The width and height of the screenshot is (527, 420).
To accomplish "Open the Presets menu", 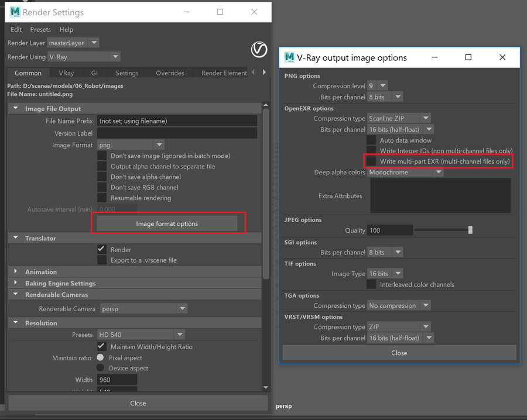I will [40, 30].
